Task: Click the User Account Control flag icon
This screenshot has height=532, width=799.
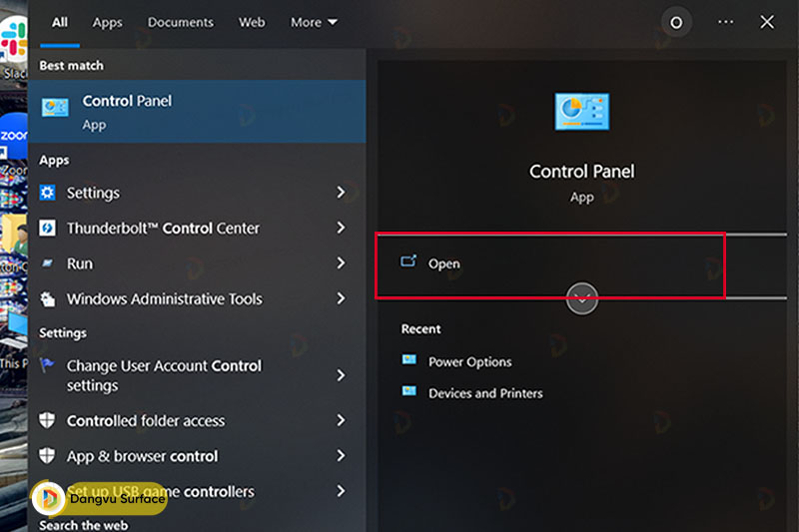Action: click(x=47, y=365)
